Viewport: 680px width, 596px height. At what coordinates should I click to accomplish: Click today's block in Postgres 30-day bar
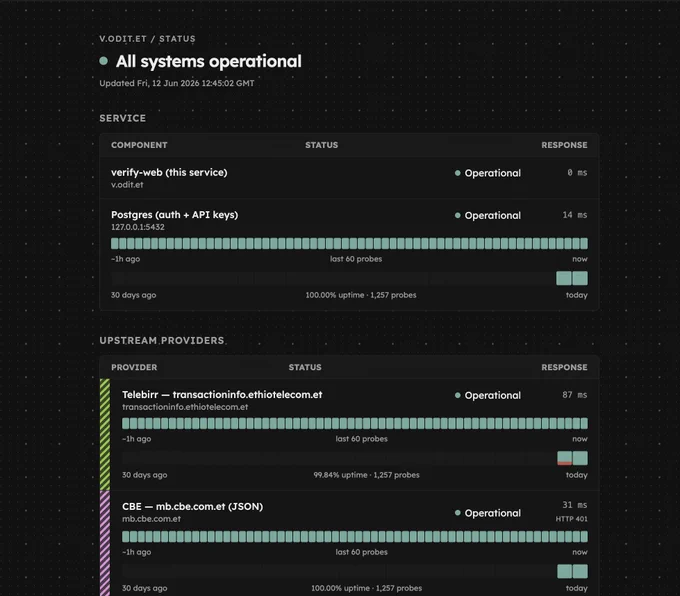[580, 278]
